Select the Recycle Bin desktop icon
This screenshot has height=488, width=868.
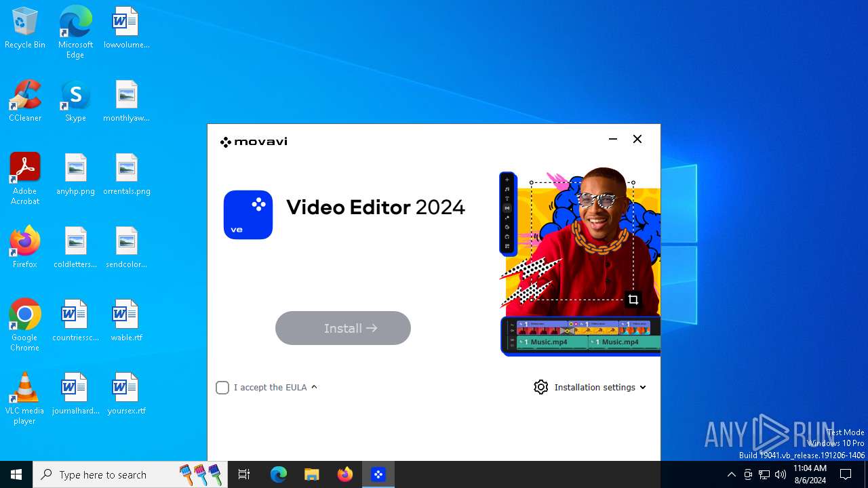point(25,28)
